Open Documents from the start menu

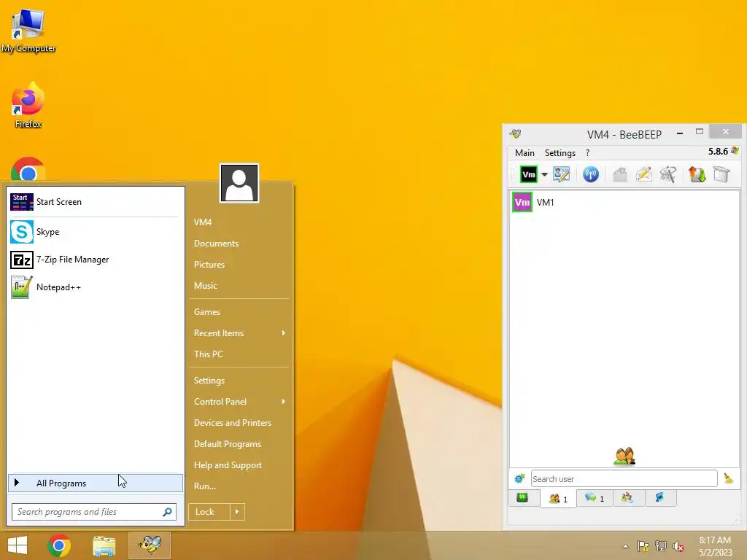(216, 244)
